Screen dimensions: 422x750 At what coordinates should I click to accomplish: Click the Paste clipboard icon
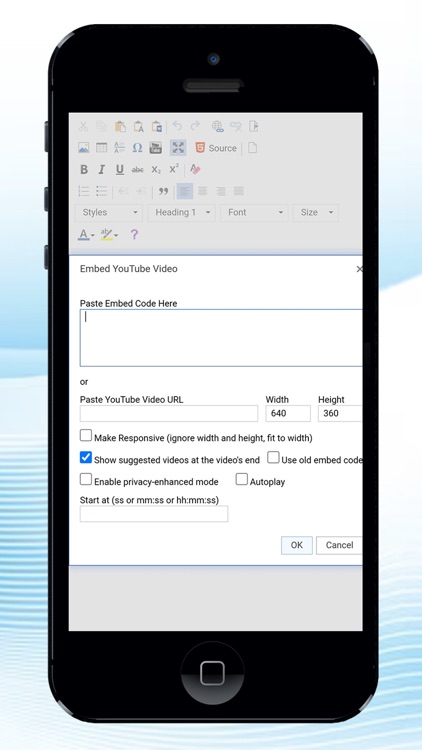coord(120,126)
